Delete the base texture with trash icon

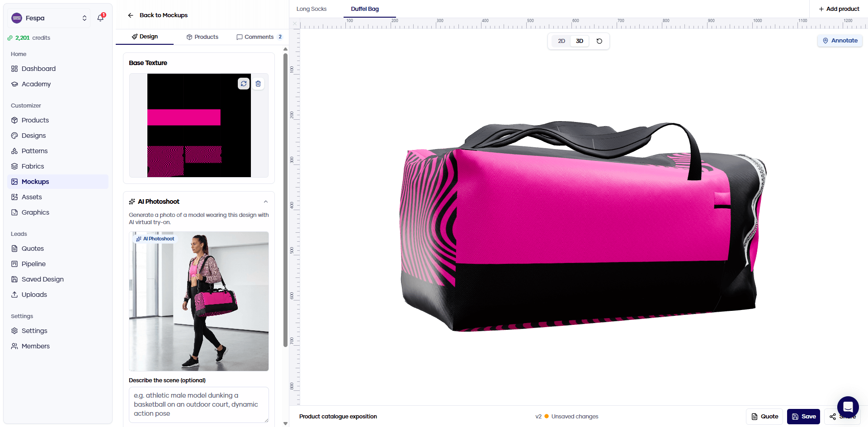(x=258, y=84)
